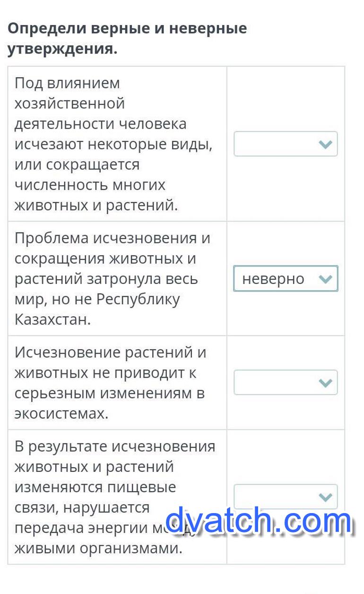
Task: Click the selected "неверно" value text
Action: tap(273, 279)
